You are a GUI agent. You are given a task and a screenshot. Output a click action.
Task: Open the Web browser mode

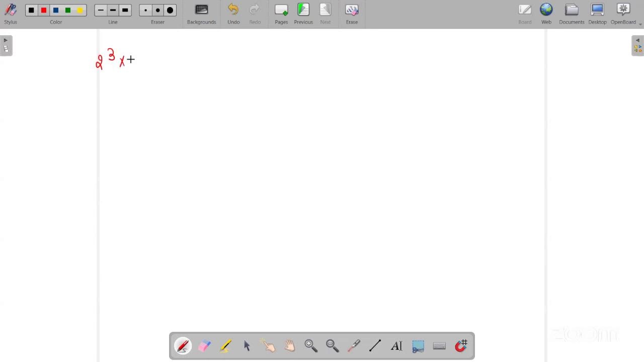[x=546, y=14]
